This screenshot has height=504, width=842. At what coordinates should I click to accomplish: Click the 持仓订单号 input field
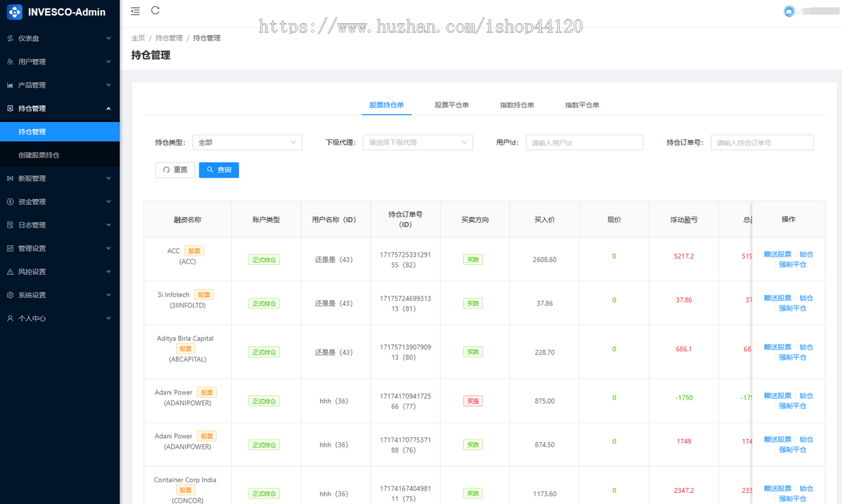coord(762,142)
